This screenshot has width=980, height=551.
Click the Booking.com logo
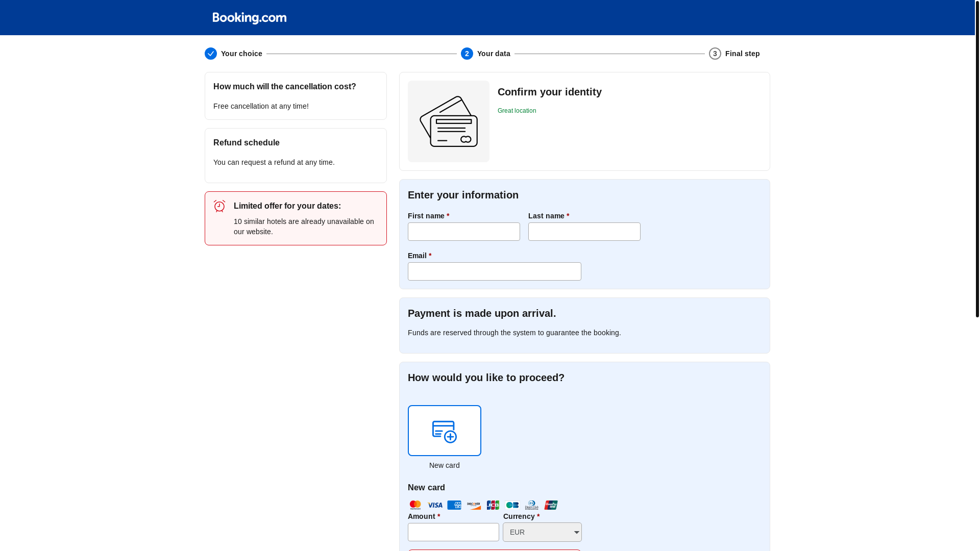tap(250, 18)
